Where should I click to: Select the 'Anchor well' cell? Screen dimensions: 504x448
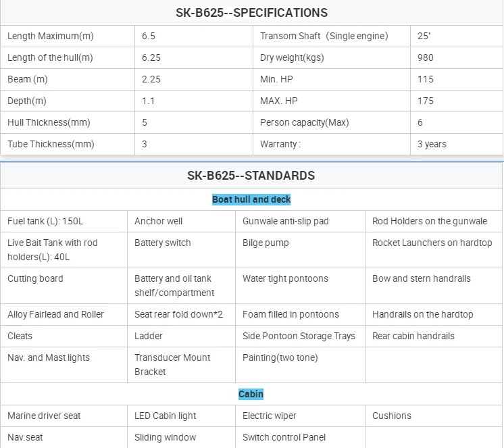click(159, 221)
